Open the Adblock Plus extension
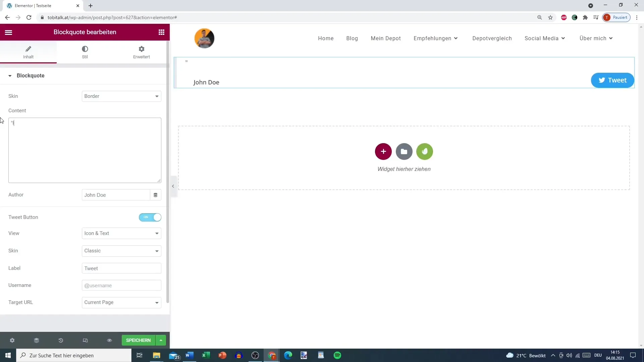The width and height of the screenshot is (644, 362). [564, 17]
